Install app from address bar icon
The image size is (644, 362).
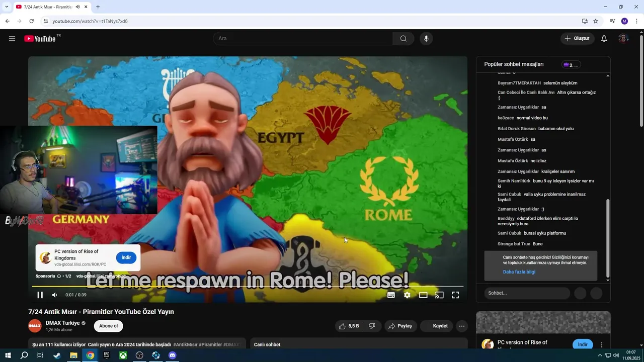[585, 21]
